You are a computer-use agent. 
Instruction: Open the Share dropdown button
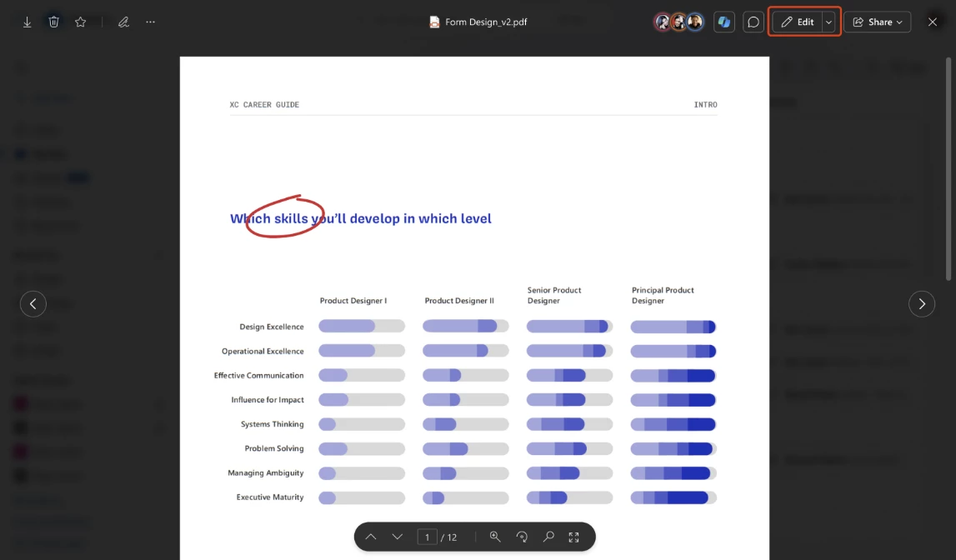click(878, 22)
